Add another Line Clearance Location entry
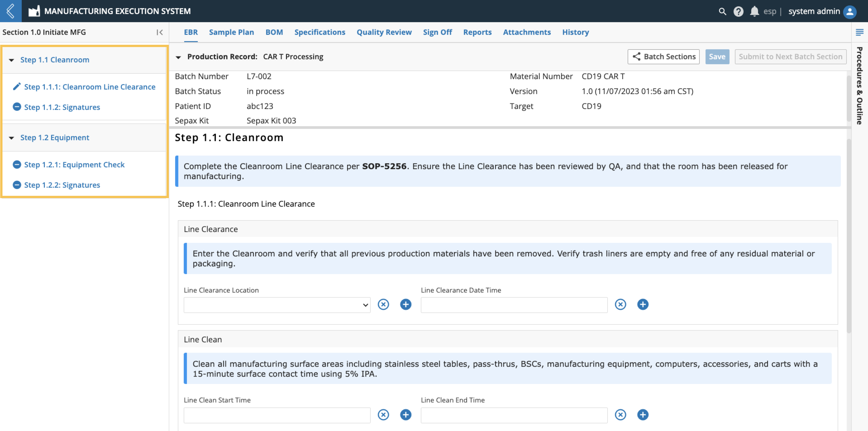This screenshot has width=868, height=431. point(406,304)
